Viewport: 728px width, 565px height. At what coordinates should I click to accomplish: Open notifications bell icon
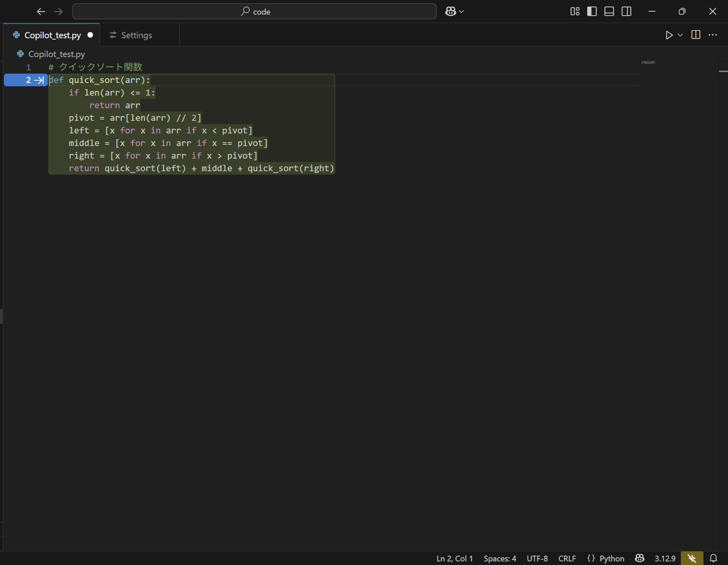713,558
